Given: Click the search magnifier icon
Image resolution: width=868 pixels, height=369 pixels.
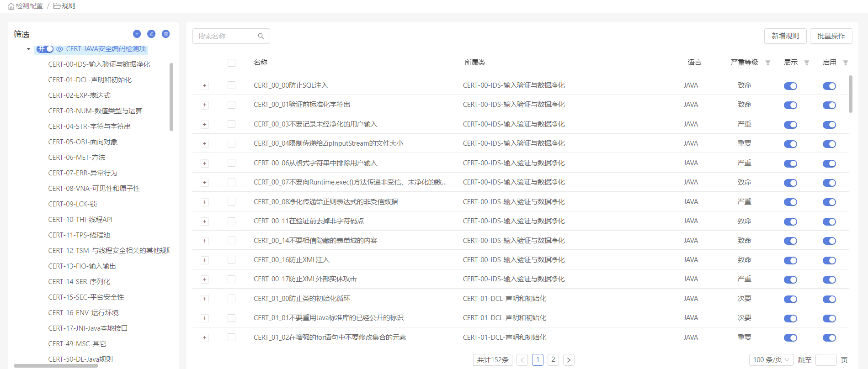Looking at the screenshot, I should pos(261,36).
